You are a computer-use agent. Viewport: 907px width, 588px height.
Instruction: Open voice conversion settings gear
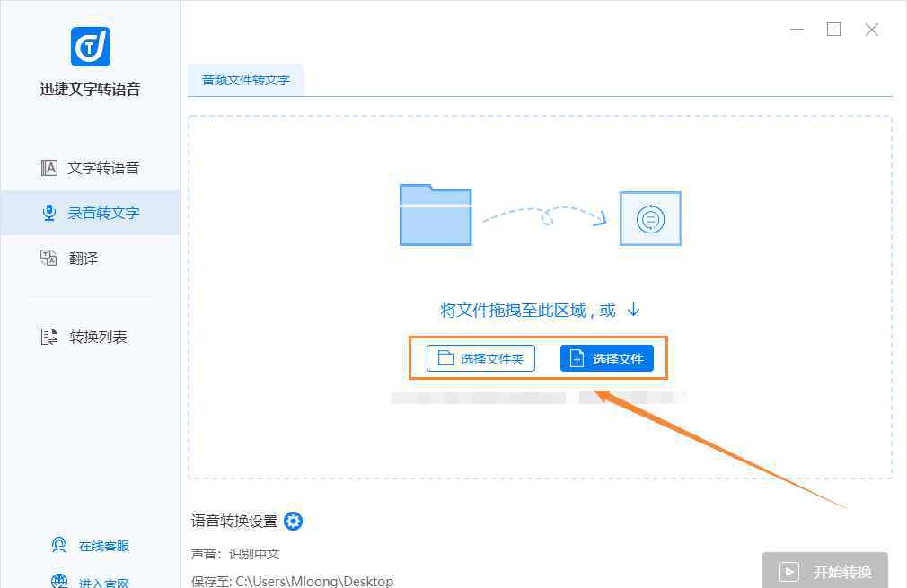click(x=294, y=521)
